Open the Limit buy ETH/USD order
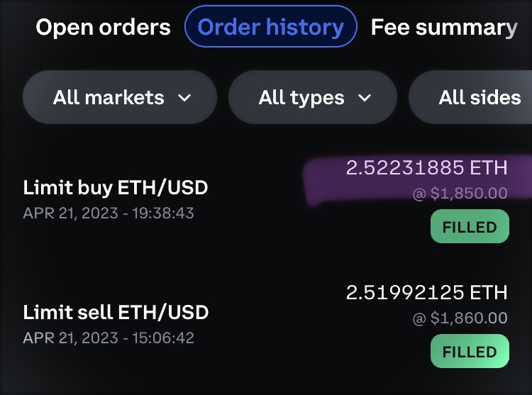The image size is (532, 395). (x=116, y=188)
